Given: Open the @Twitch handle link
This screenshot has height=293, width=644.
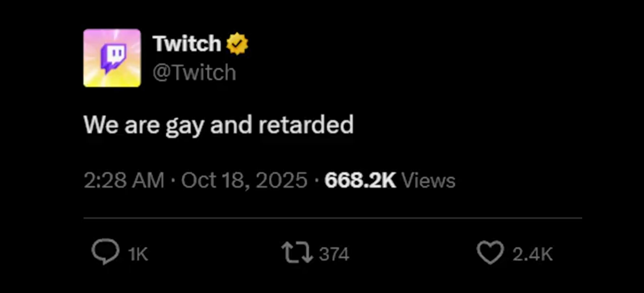Looking at the screenshot, I should [194, 72].
